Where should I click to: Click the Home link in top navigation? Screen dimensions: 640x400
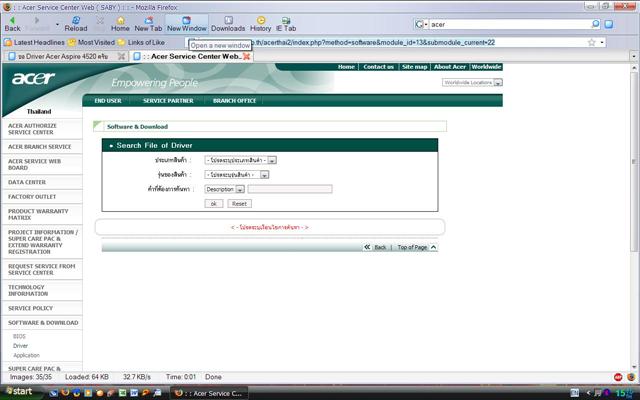coord(346,67)
